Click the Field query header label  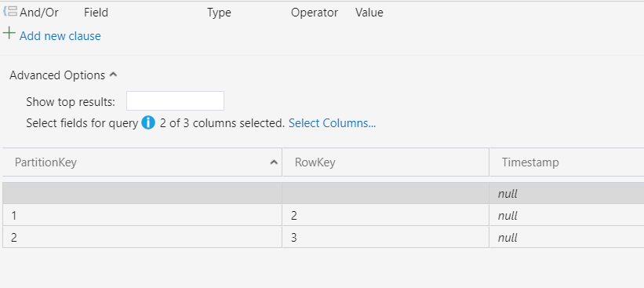coord(96,13)
